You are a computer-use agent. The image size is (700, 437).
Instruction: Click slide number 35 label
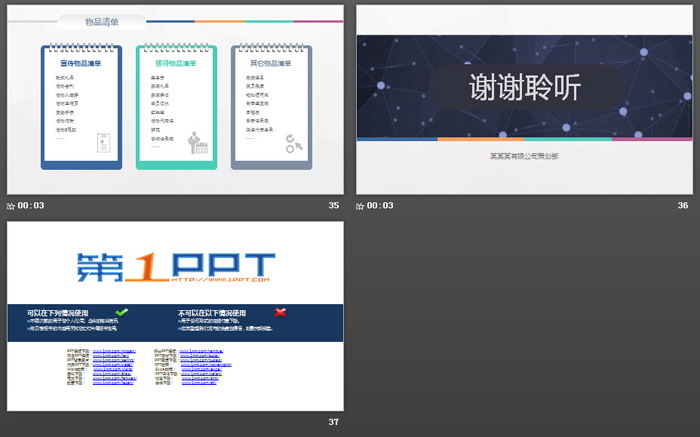(x=333, y=206)
